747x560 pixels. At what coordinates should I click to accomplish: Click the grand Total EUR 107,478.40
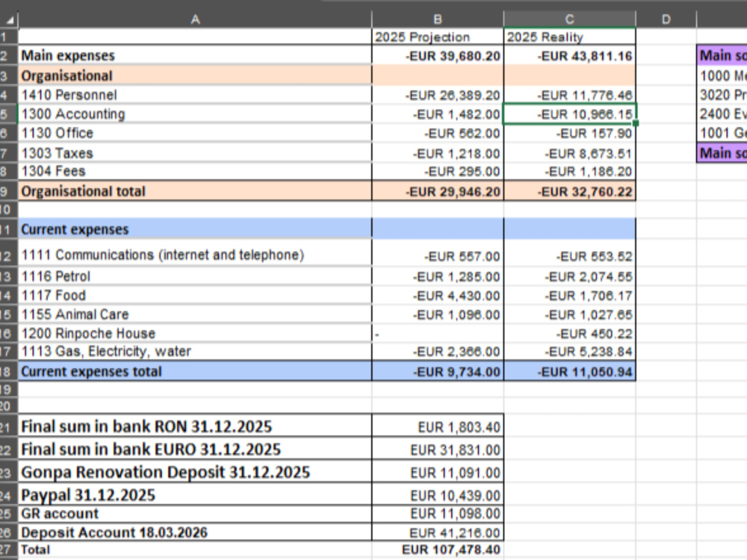(437, 550)
